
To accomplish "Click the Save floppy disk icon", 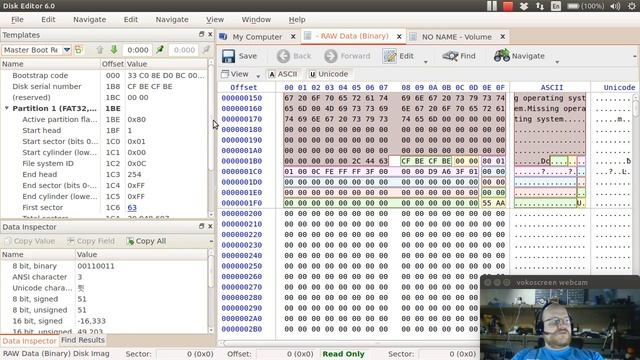I will (228, 56).
